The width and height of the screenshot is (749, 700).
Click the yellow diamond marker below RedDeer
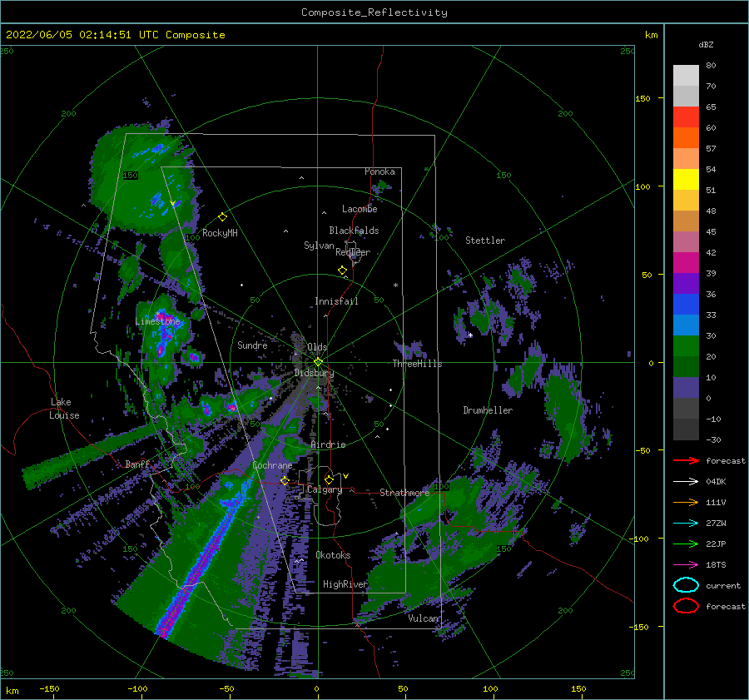(343, 271)
